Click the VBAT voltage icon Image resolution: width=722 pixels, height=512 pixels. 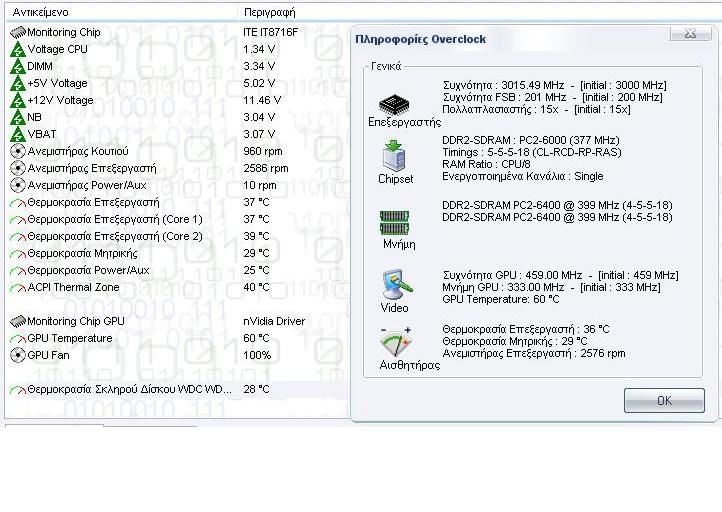point(17,134)
